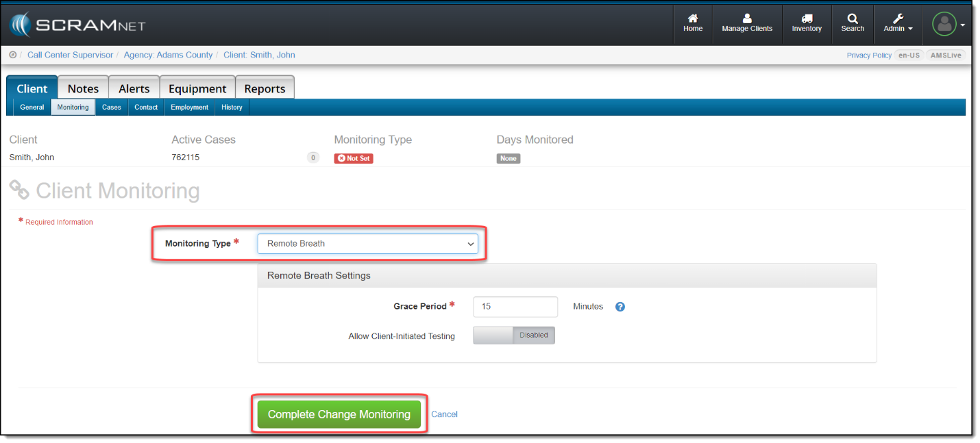Switch to the Notes tab
This screenshot has height=443, width=980.
click(x=83, y=88)
